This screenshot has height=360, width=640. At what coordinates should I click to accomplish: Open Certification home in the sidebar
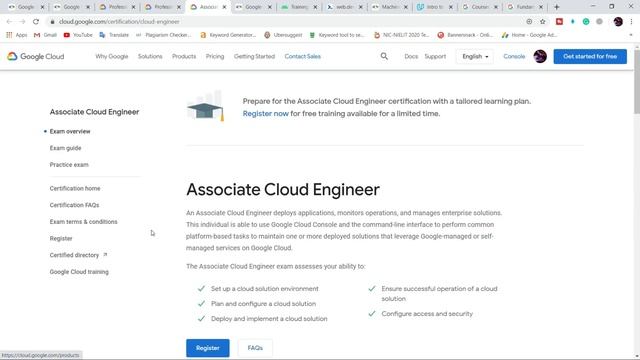pos(75,189)
